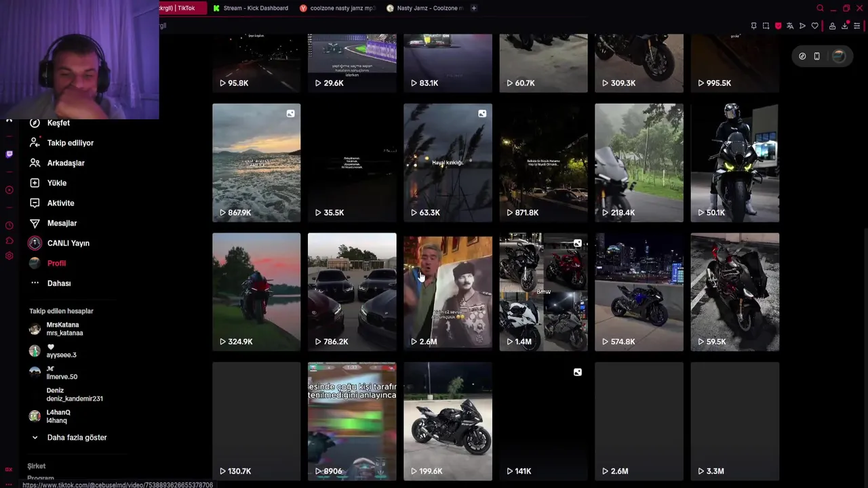Open extensions cube icon in browser sidebar
This screenshot has width=868, height=488.
click(9, 241)
